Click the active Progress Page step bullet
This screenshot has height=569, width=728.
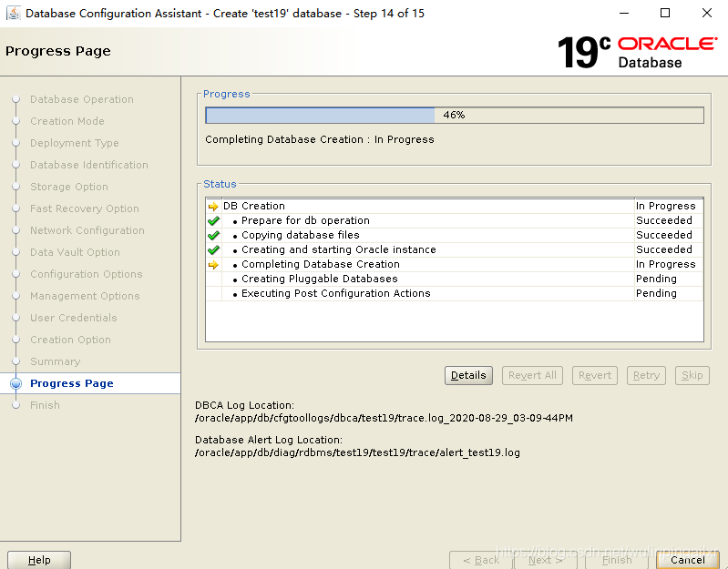click(x=15, y=383)
